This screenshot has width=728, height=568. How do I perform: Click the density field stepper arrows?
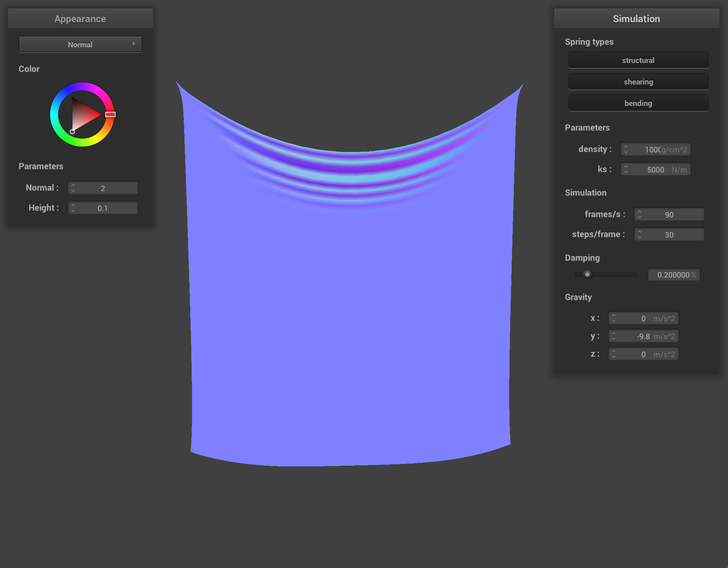tap(626, 149)
